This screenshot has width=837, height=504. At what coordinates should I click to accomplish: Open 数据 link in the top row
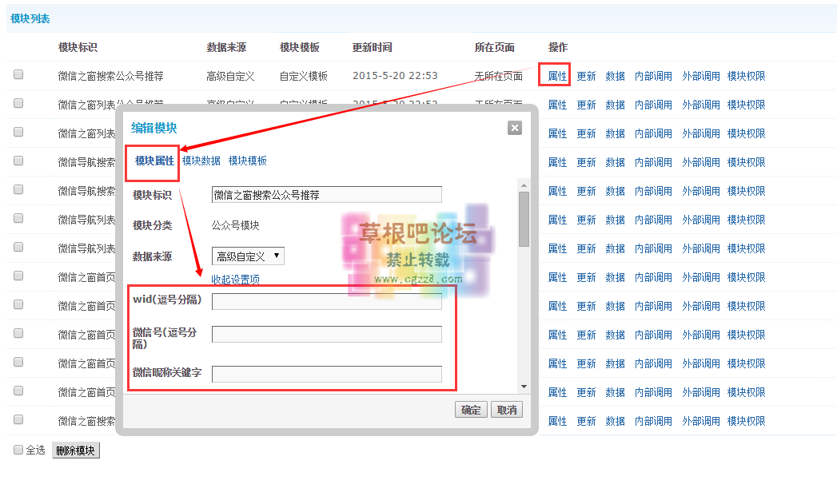[x=615, y=76]
